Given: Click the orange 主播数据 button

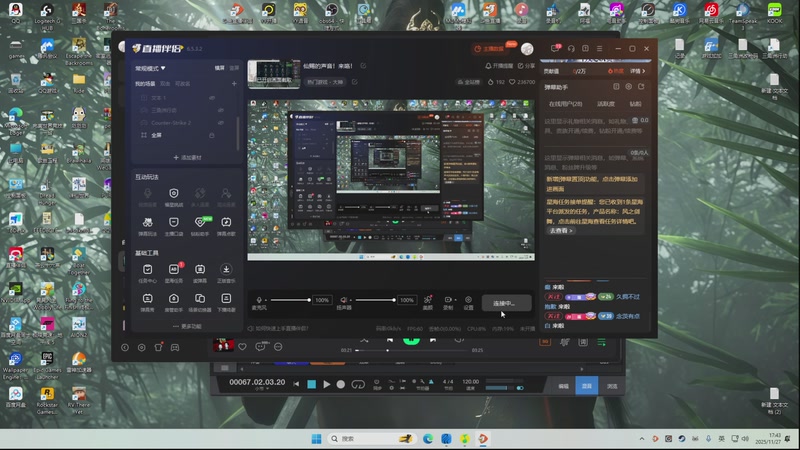Looking at the screenshot, I should [x=489, y=49].
